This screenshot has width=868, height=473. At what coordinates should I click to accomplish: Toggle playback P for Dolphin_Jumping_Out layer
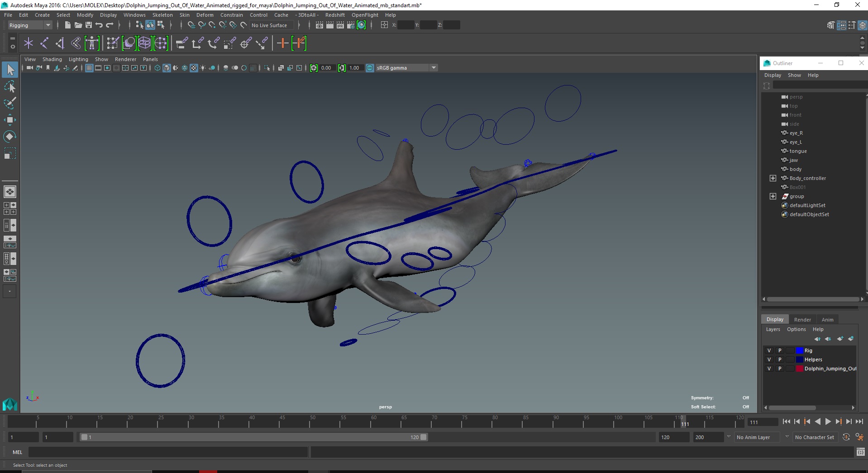click(x=780, y=369)
